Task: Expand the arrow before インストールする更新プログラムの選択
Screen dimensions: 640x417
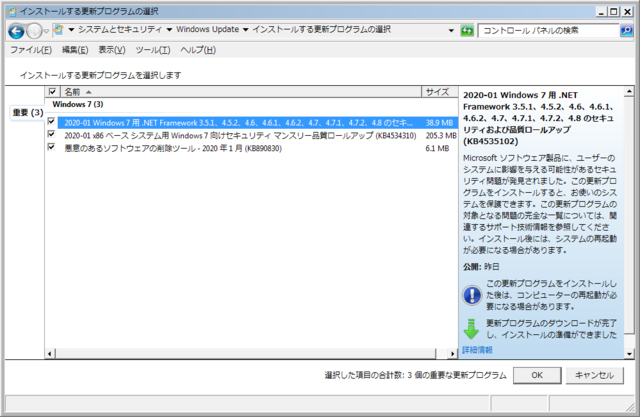Action: click(245, 30)
